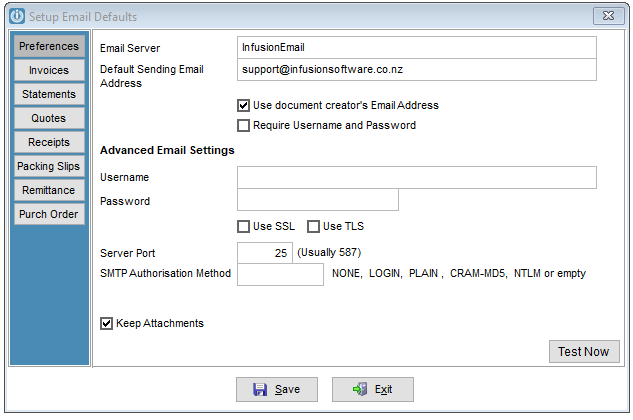The height and width of the screenshot is (420, 633).
Task: Click the floppy disk Save icon
Action: (x=260, y=389)
